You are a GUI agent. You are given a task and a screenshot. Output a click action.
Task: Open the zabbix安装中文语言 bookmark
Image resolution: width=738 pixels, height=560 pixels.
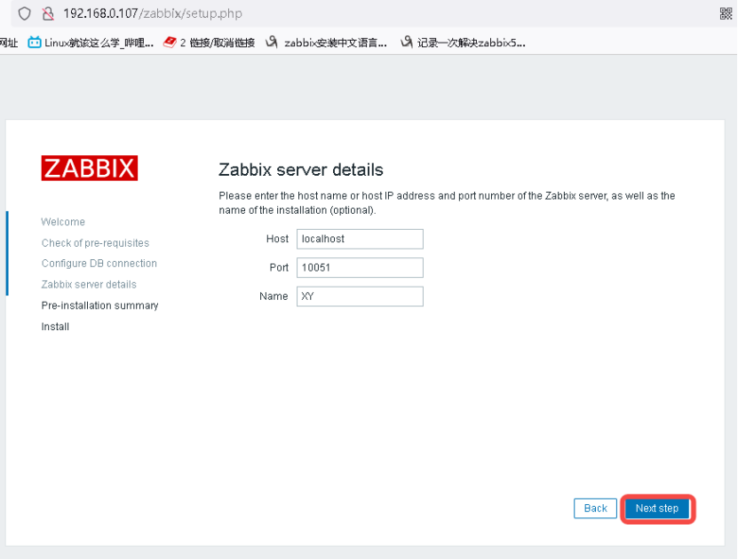pos(326,43)
